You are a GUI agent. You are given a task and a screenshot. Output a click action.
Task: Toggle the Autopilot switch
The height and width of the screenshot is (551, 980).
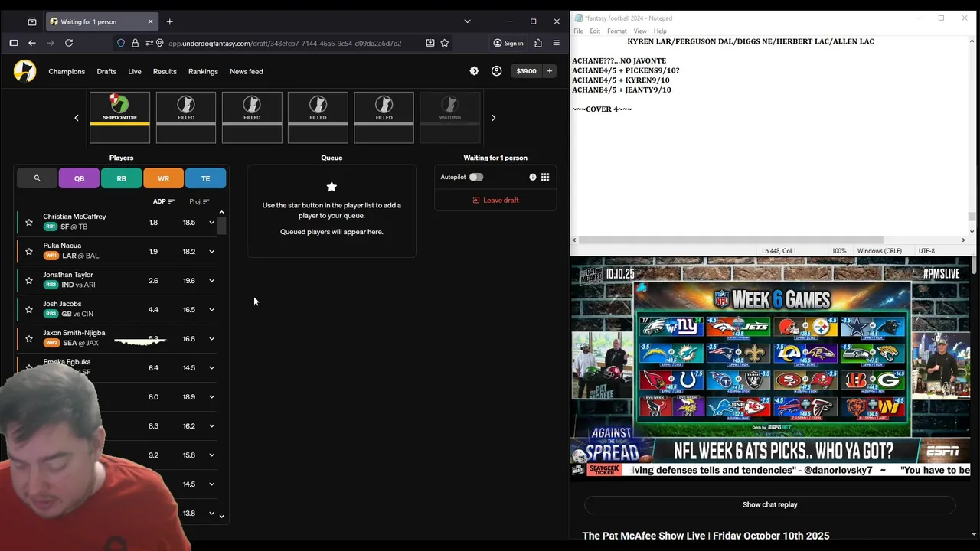476,177
